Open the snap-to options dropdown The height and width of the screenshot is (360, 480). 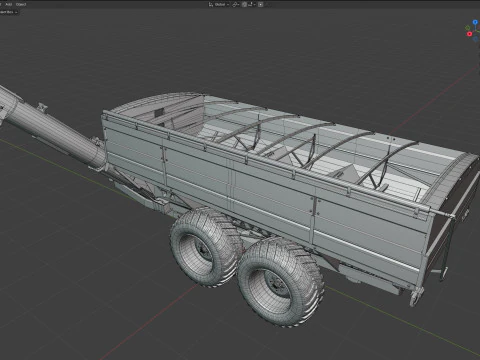pyautogui.click(x=252, y=4)
